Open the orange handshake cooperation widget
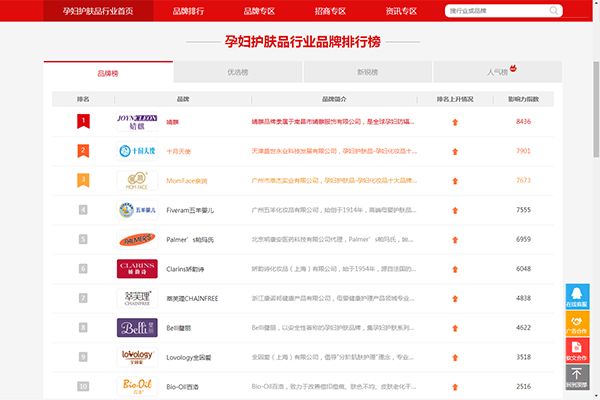The image size is (600, 400). click(577, 323)
